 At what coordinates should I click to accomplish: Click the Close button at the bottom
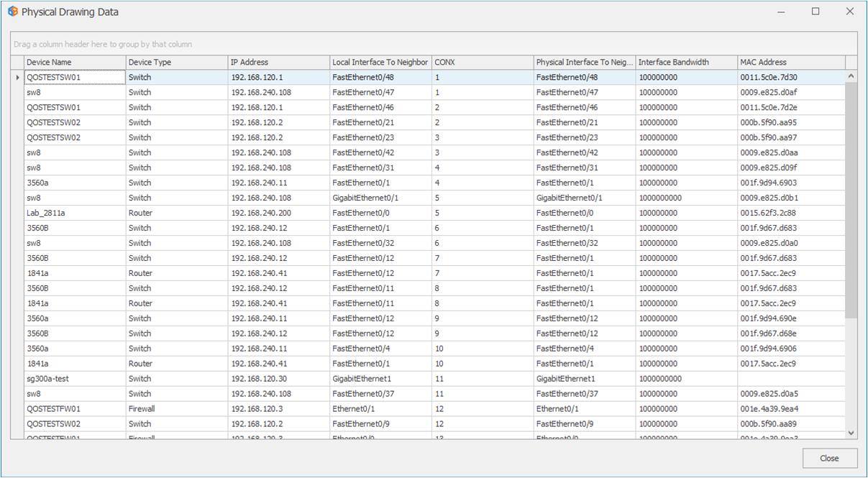coord(830,458)
